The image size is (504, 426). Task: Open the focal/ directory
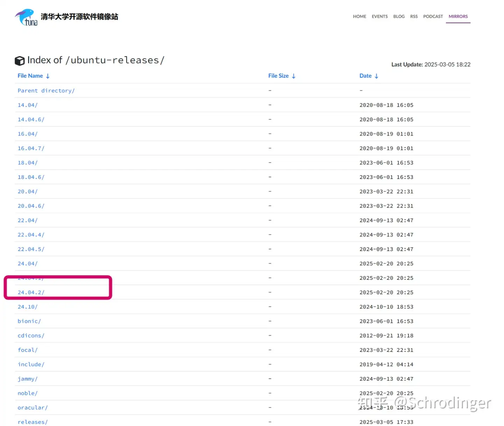[28, 350]
